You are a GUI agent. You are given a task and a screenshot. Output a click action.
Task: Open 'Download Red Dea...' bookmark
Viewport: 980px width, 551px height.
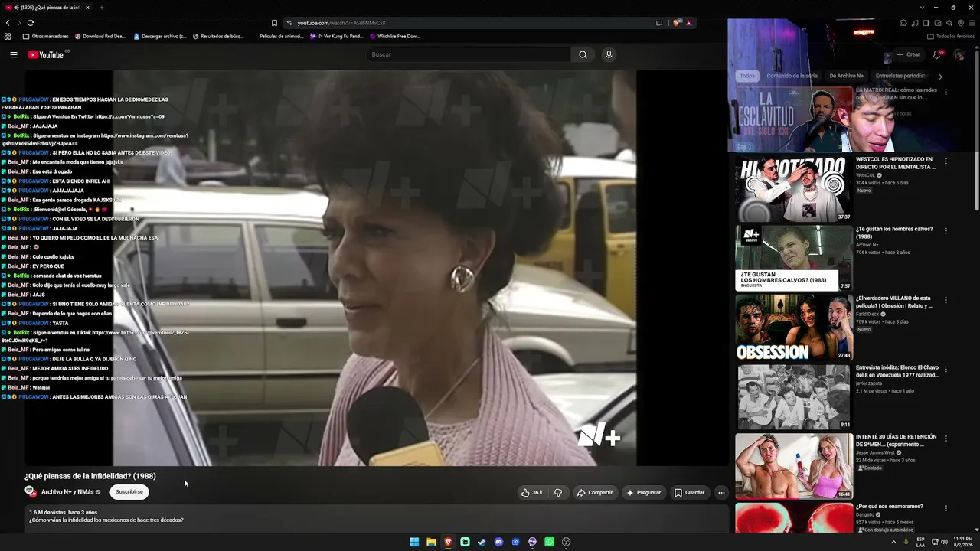100,36
